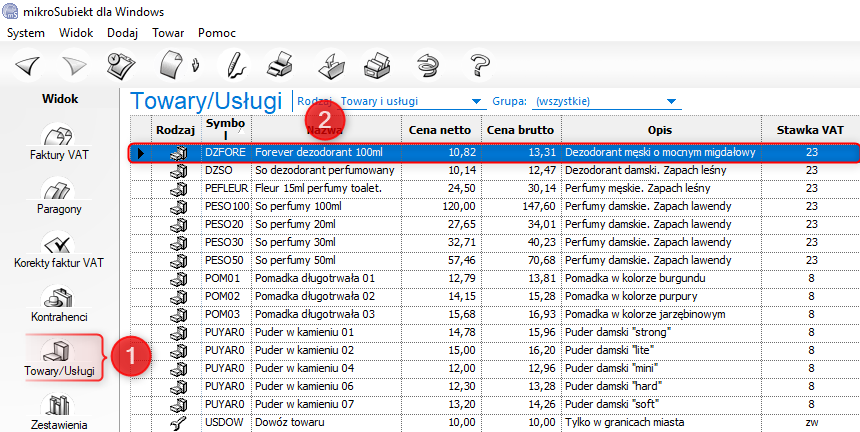Image resolution: width=860 pixels, height=432 pixels.
Task: Click the goods icon in POM01 row
Action: tap(178, 278)
